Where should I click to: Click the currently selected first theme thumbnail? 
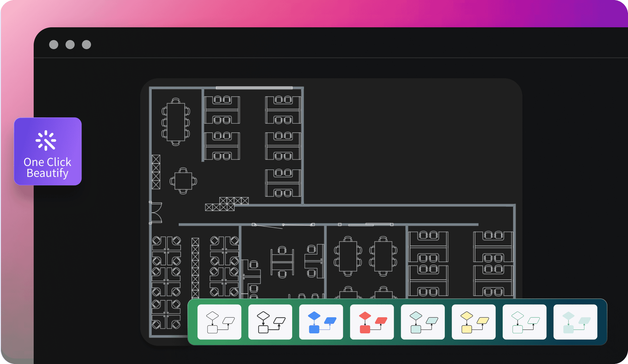point(219,322)
